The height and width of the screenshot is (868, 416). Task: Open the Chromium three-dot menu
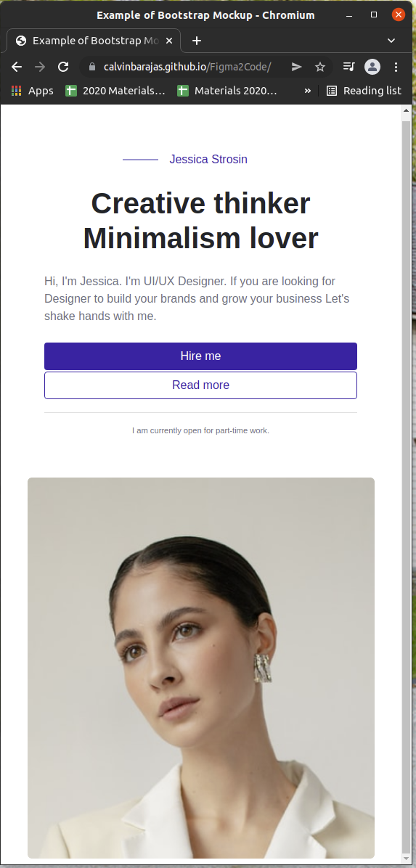[x=396, y=67]
